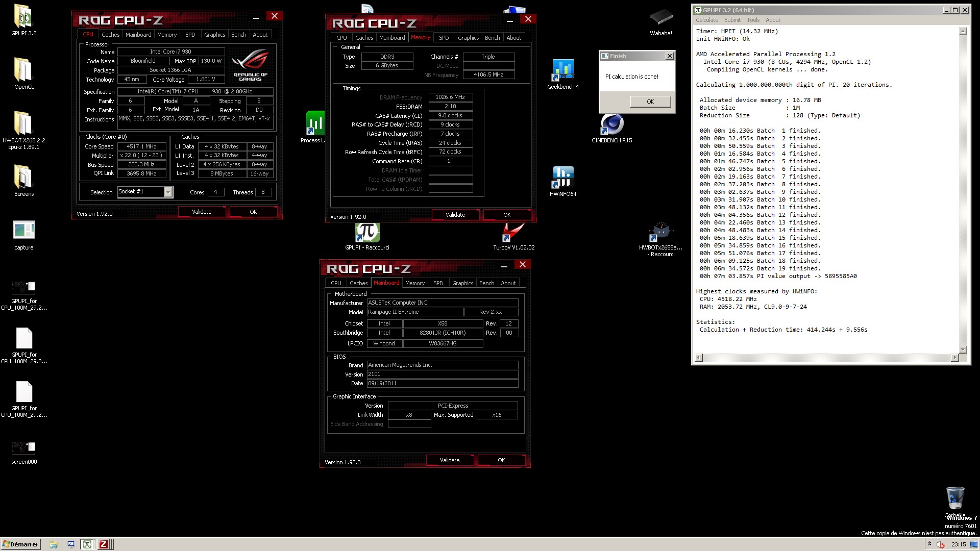This screenshot has width=980, height=551.
Task: Open the Tools menu in GPUPI
Action: tap(753, 20)
